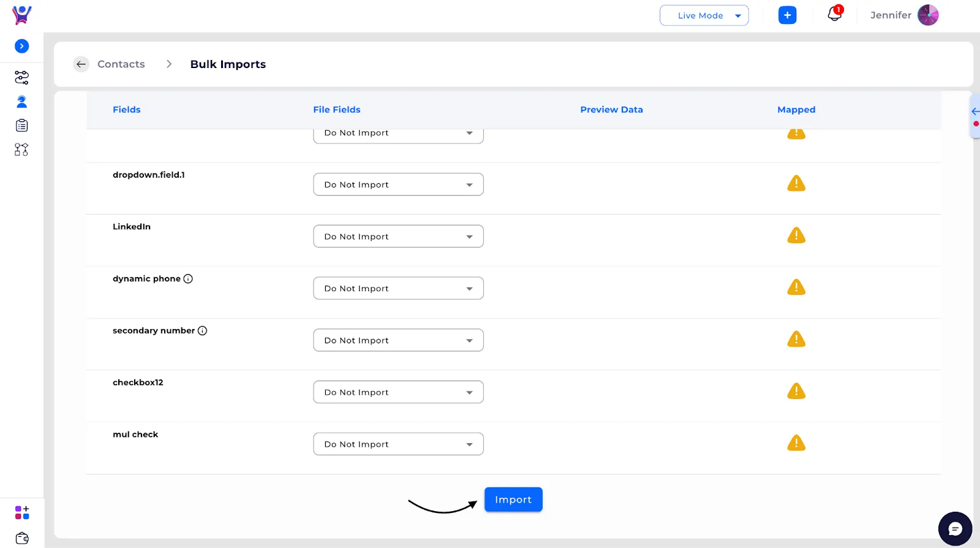Open file field dropdown for dropdown.field.1
Screen dimensions: 980x548
click(398, 185)
